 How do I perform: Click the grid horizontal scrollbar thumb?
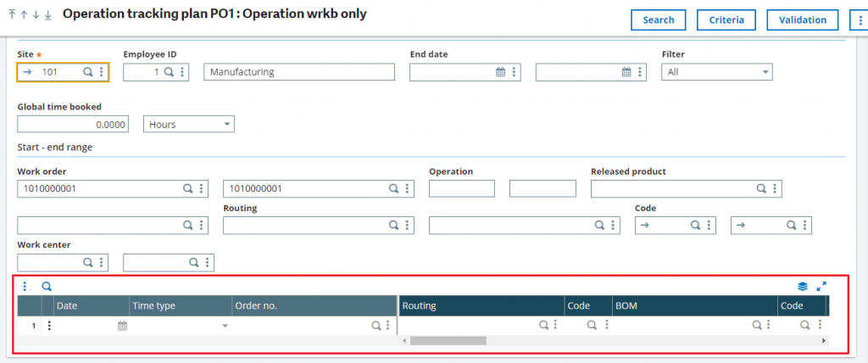click(448, 340)
